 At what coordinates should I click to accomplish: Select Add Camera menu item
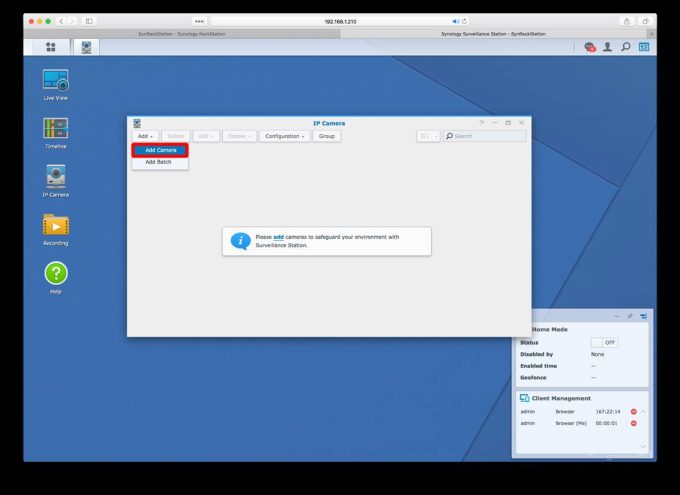pos(160,150)
